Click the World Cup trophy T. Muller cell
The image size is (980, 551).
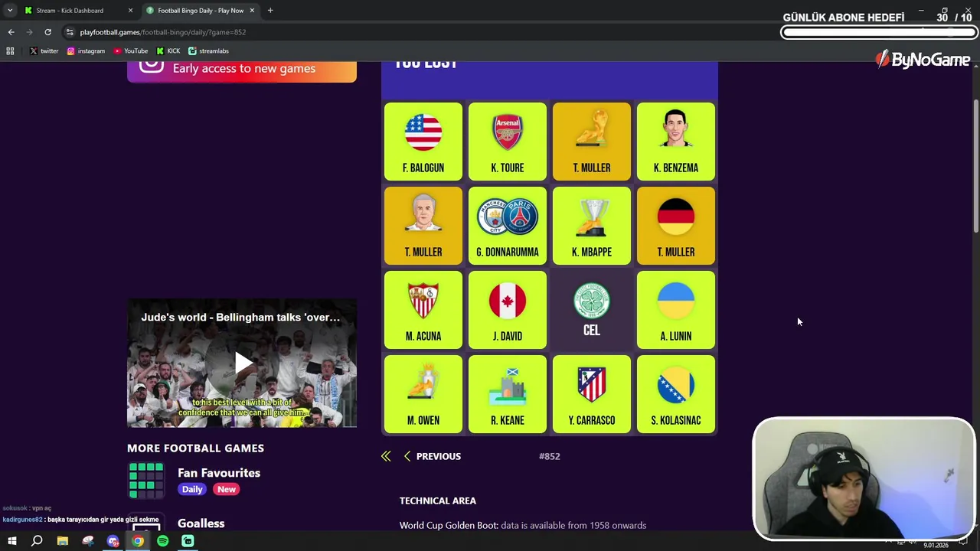pyautogui.click(x=592, y=142)
